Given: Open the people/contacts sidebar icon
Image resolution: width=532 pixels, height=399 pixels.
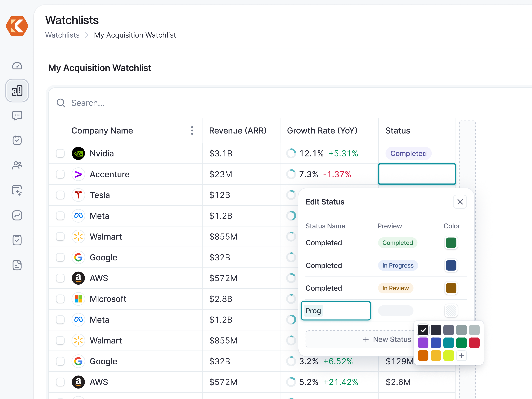Looking at the screenshot, I should point(17,165).
